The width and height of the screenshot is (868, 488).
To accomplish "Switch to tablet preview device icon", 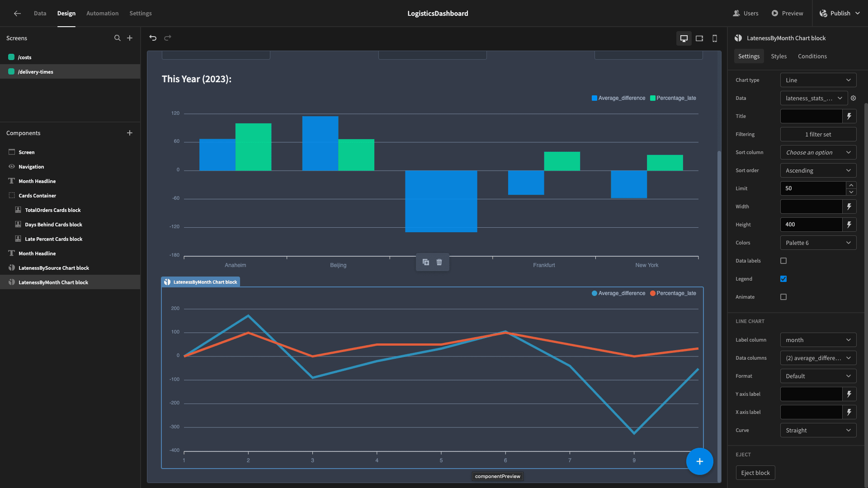I will pos(699,38).
